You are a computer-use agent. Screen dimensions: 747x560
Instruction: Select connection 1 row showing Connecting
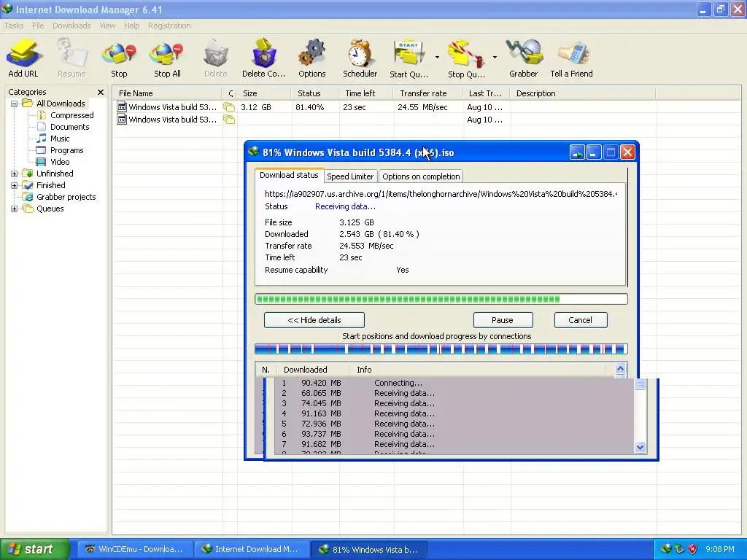(x=455, y=383)
